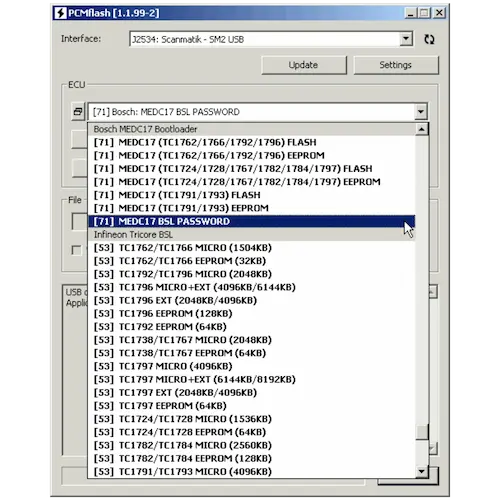The height and width of the screenshot is (500, 500).
Task: Select TC1762/TC1766 MICRO (1504KB)
Action: [x=251, y=248]
